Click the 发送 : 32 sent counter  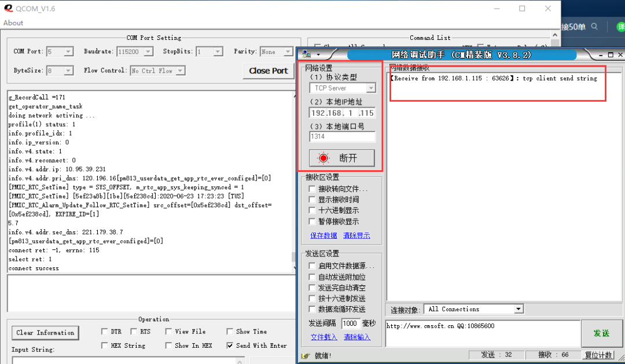497,355
